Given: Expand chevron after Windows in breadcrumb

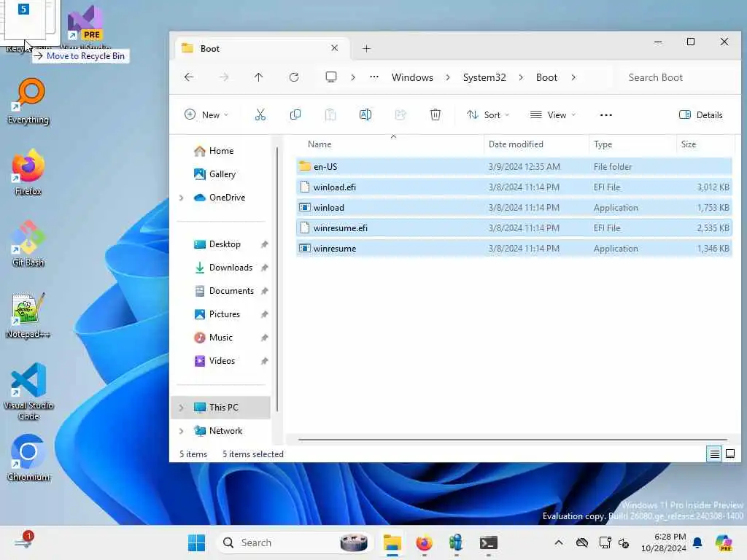Looking at the screenshot, I should point(448,77).
